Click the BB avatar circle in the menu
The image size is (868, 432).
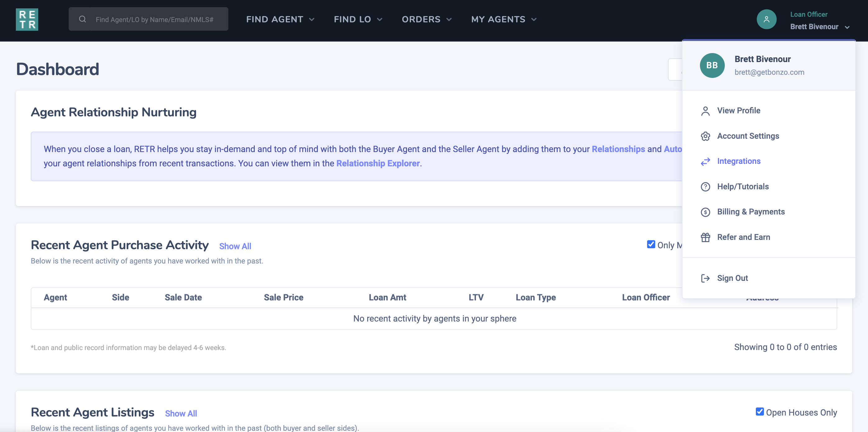712,65
